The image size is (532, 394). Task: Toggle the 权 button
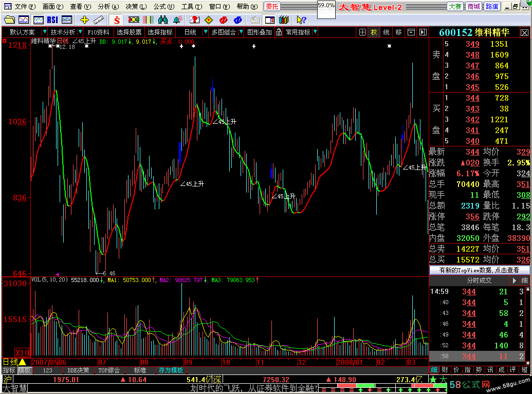(374, 32)
